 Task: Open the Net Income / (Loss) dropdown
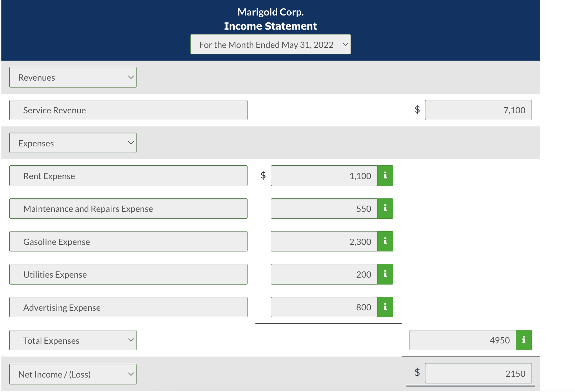(73, 374)
